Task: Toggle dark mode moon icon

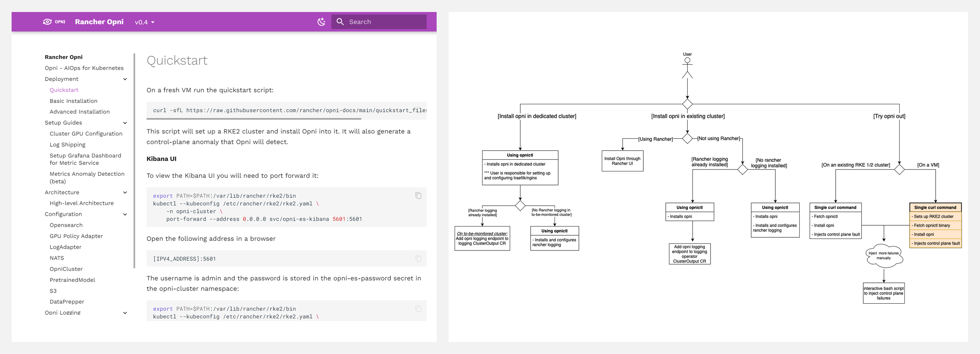Action: (x=321, y=22)
